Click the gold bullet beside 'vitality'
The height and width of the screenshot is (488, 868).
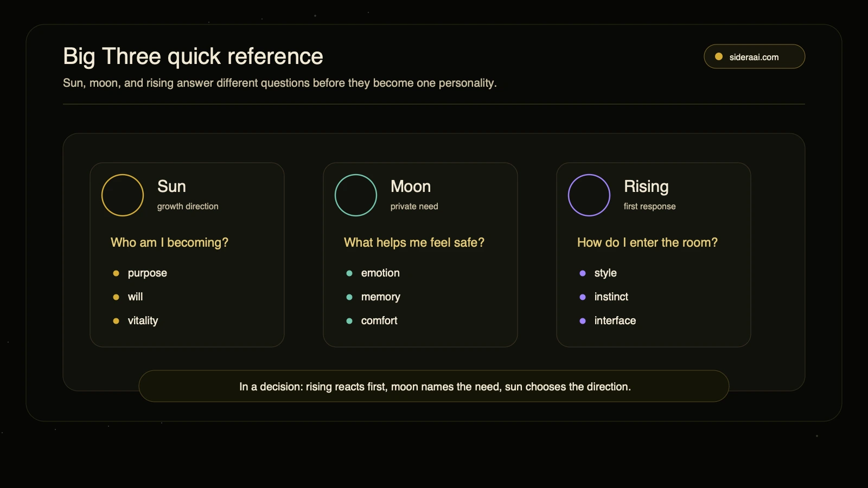(116, 321)
